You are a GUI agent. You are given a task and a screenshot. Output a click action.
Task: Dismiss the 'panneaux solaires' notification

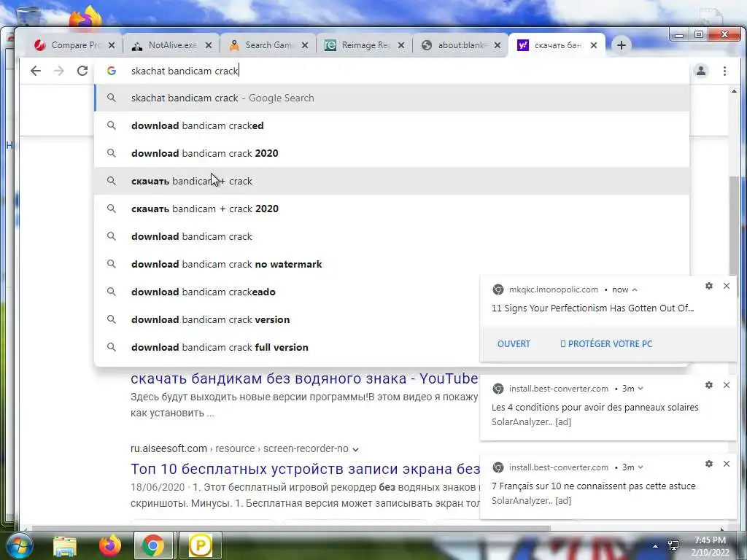pos(726,385)
